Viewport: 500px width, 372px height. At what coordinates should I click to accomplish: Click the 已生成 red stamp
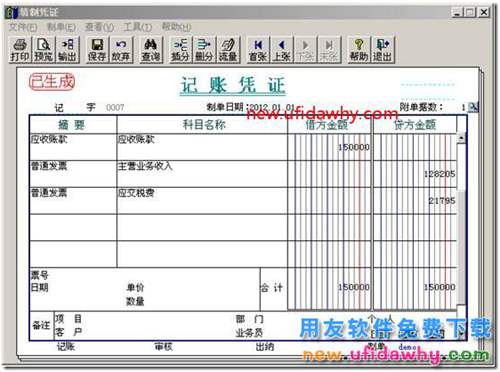(52, 82)
